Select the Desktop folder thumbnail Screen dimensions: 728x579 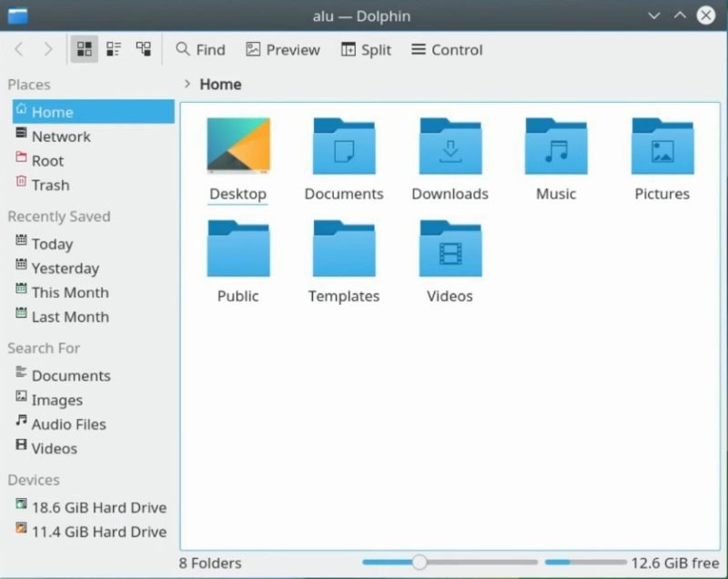tap(238, 146)
